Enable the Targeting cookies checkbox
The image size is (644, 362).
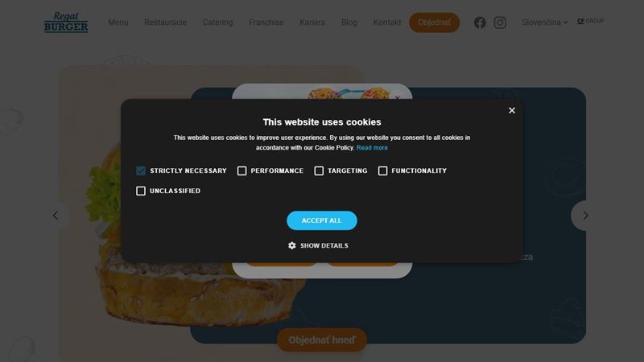pyautogui.click(x=319, y=171)
